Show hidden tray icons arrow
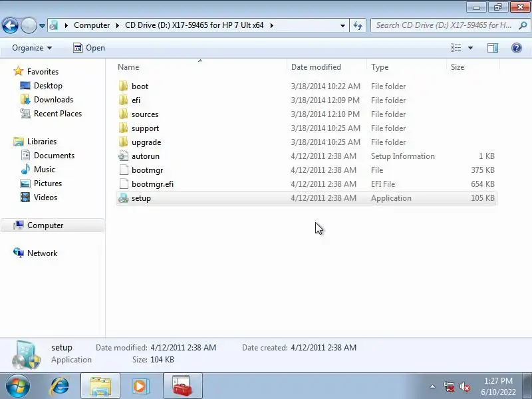The height and width of the screenshot is (399, 532). [x=433, y=386]
